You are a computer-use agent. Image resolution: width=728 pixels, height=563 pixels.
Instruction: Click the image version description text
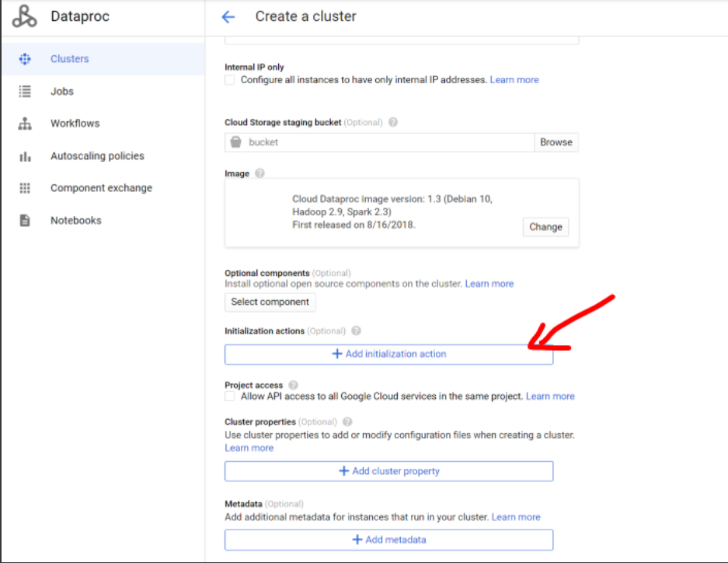click(x=392, y=212)
